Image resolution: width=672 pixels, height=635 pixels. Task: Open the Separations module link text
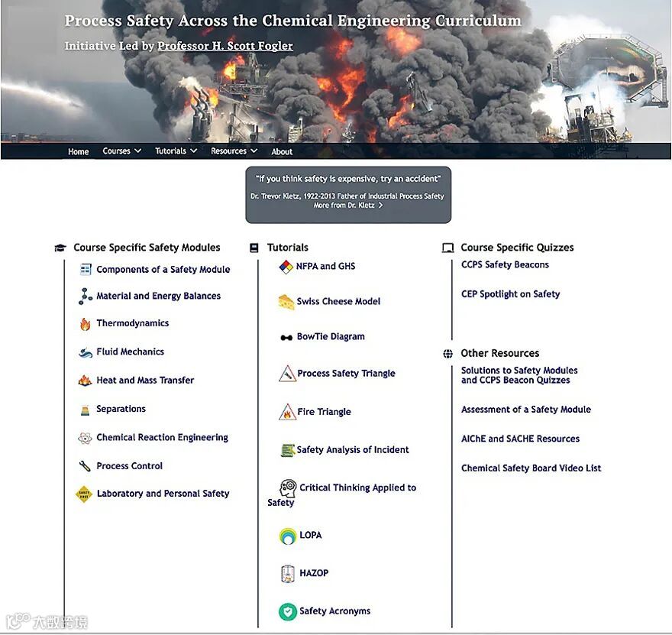(121, 409)
